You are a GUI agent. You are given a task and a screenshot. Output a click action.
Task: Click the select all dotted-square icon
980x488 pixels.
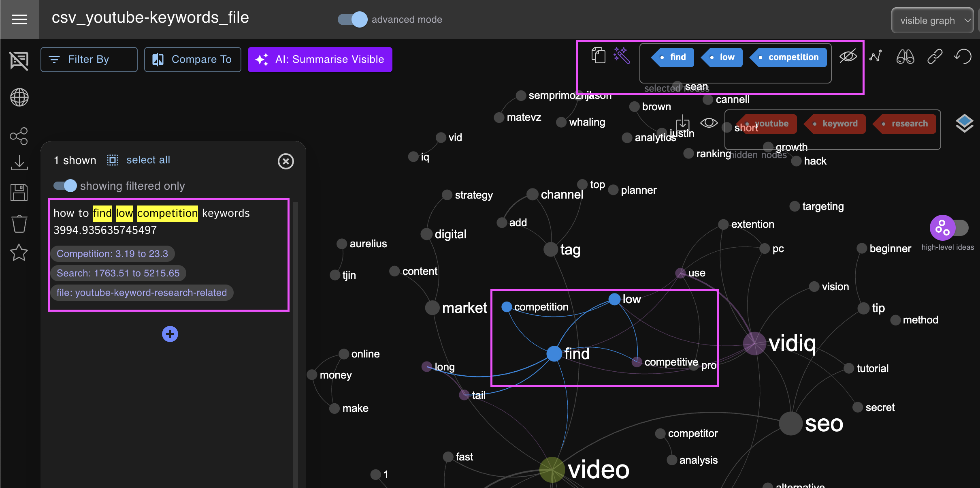tap(113, 160)
